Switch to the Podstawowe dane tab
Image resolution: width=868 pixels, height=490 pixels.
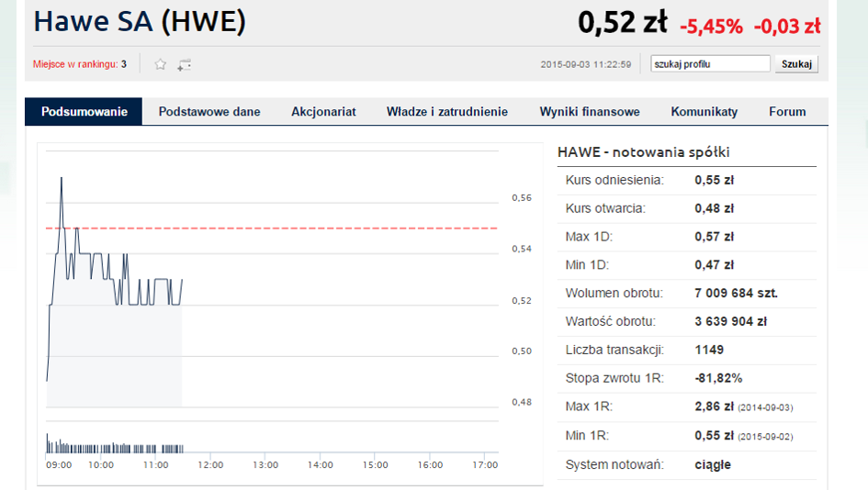(x=209, y=112)
